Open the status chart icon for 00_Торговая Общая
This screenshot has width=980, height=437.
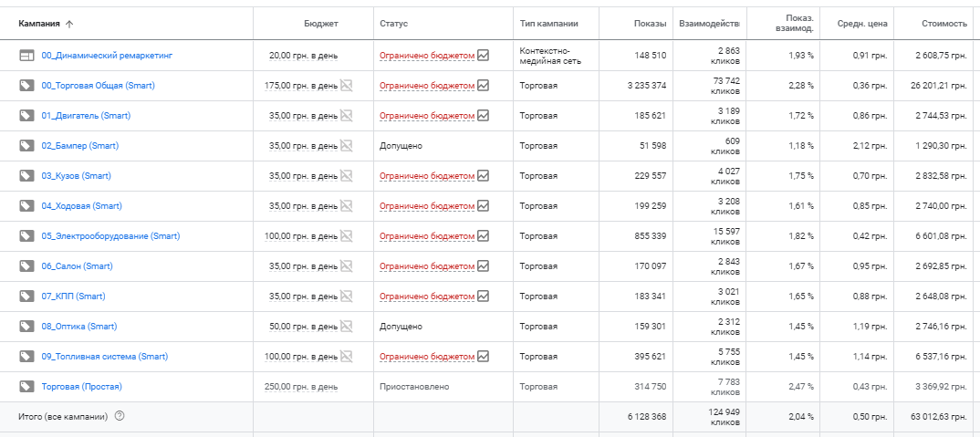click(x=483, y=85)
